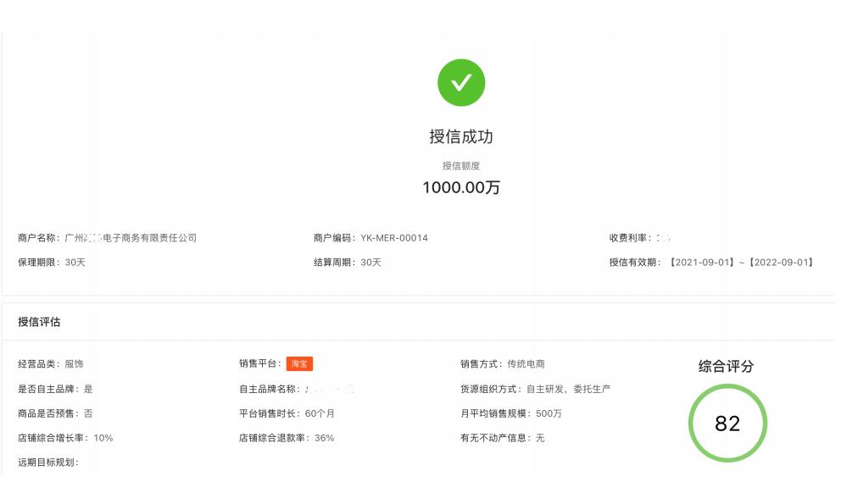Viewport: 863px width, 504px height.
Task: Click the 货源组织方式 field value
Action: [x=568, y=389]
